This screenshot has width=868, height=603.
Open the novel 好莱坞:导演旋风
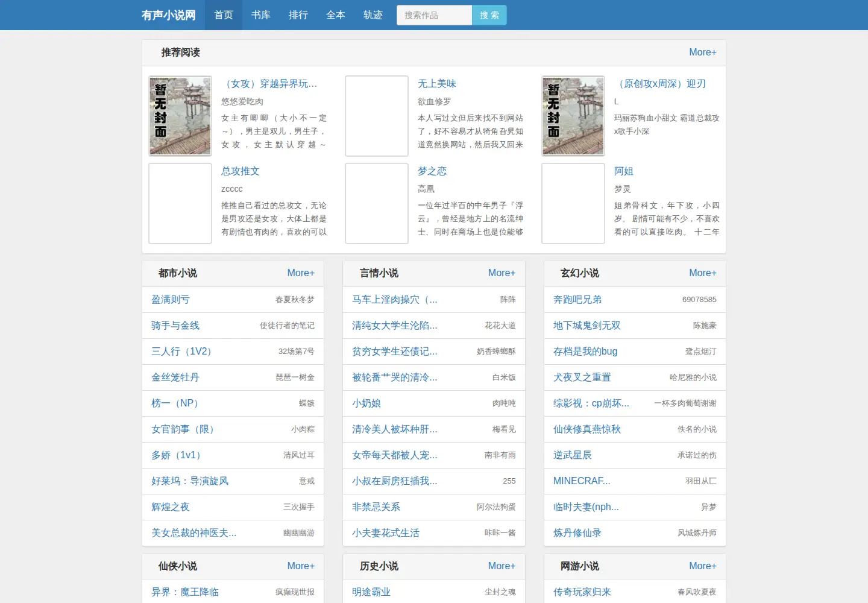point(190,481)
